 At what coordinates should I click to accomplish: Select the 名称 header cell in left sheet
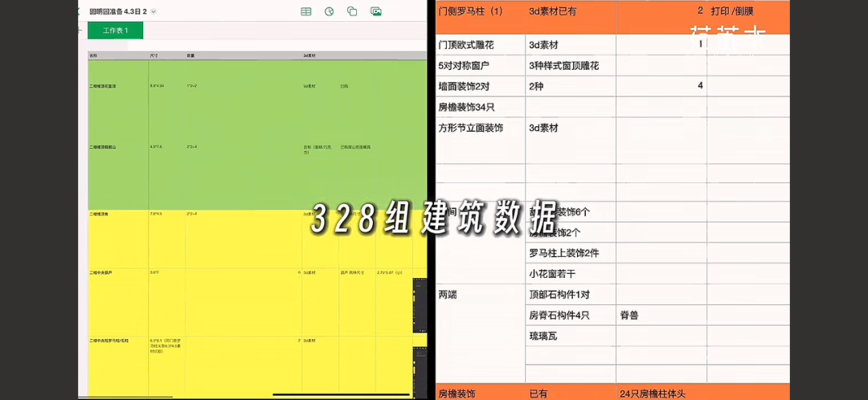[x=118, y=56]
